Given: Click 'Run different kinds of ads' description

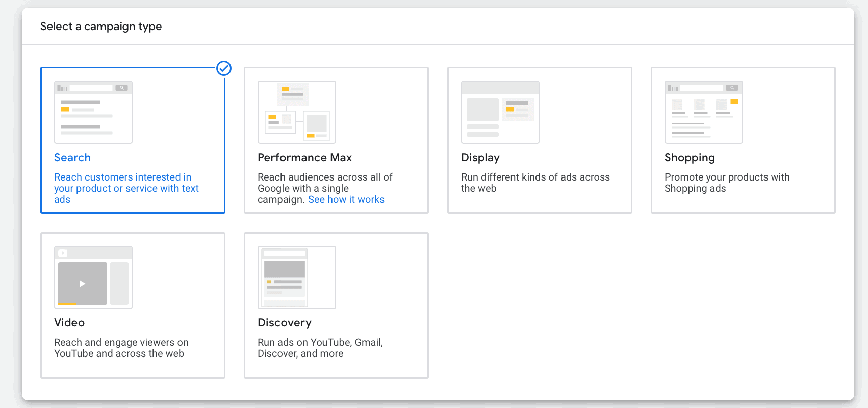Looking at the screenshot, I should [x=535, y=183].
